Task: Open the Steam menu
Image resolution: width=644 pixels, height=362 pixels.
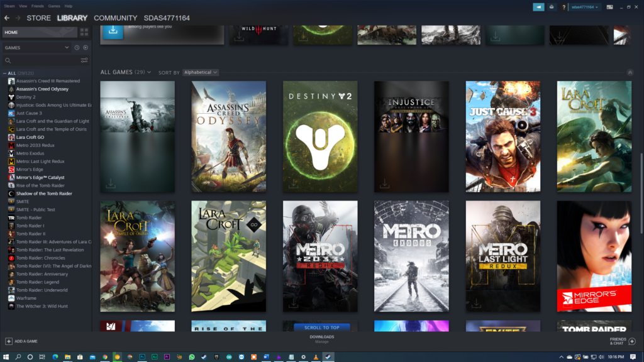Action: [9, 6]
